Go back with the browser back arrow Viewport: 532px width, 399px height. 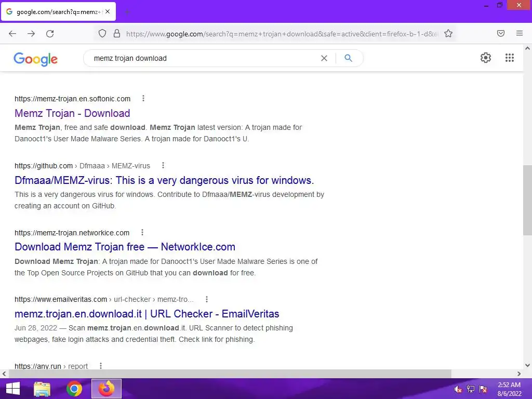pyautogui.click(x=12, y=34)
